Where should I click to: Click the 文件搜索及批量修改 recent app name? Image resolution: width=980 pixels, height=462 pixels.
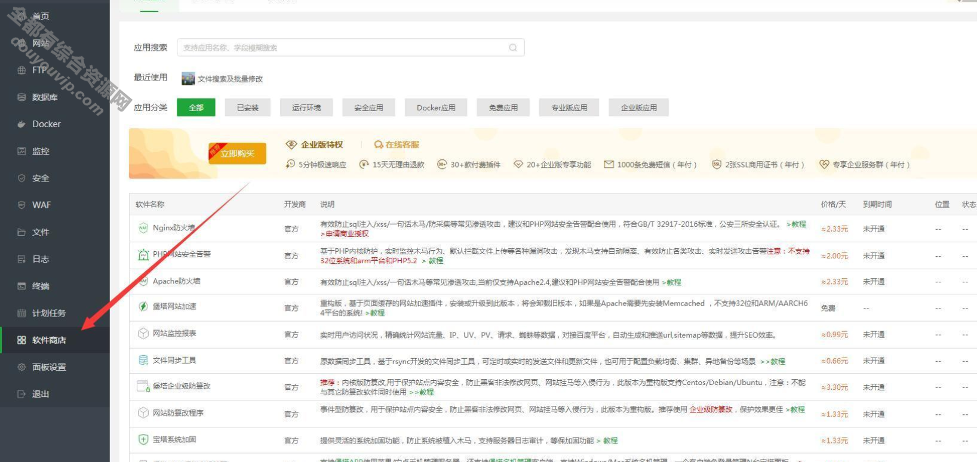coord(230,79)
